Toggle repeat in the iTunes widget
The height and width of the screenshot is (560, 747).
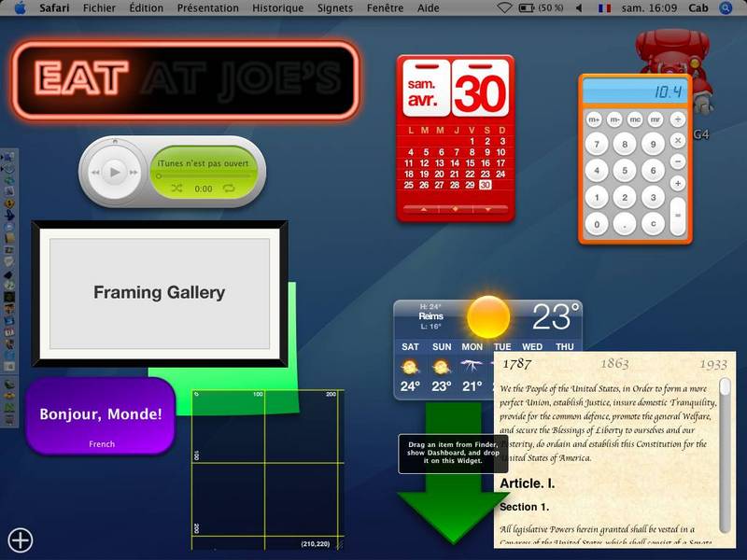point(229,189)
